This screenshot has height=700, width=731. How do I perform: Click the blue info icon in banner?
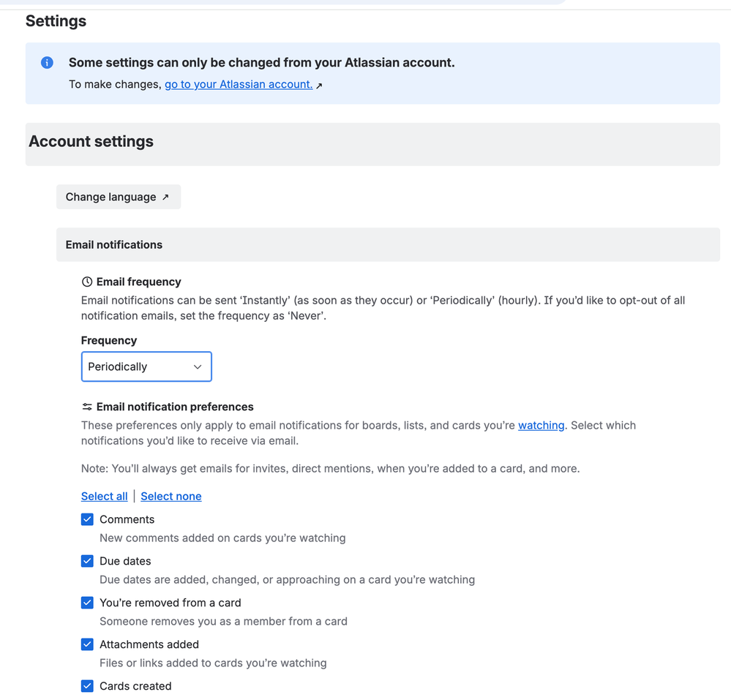pyautogui.click(x=47, y=63)
